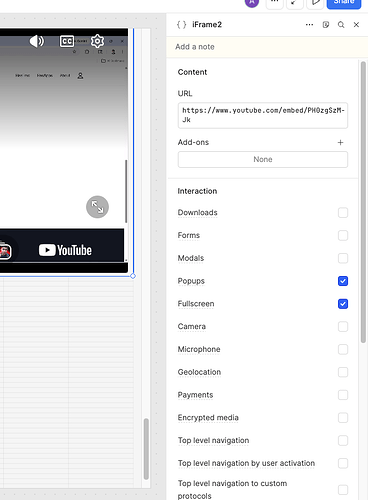Image resolution: width=368 pixels, height=500 pixels.
Task: Open video settings gear icon
Action: coord(97,41)
